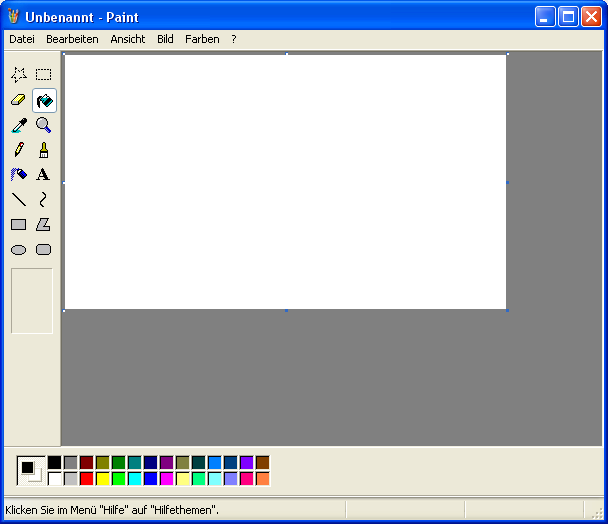
Task: Pick the pure blue color swatch
Action: (151, 479)
